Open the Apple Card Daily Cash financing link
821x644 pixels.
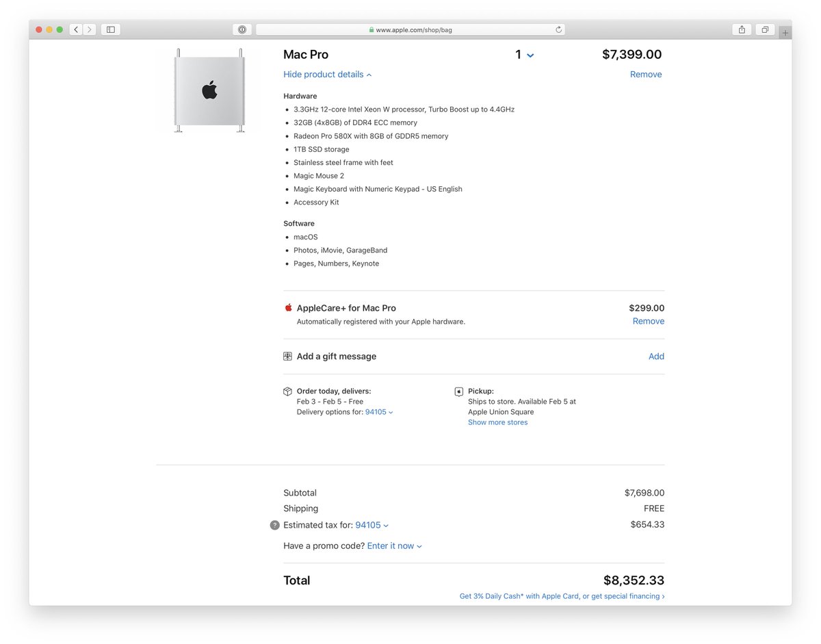click(x=562, y=596)
